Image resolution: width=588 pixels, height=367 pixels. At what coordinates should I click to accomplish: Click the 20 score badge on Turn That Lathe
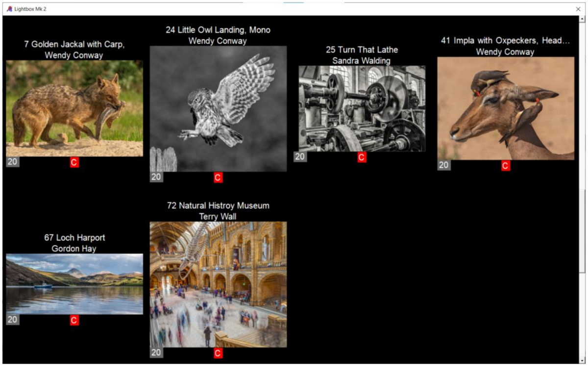tap(300, 157)
